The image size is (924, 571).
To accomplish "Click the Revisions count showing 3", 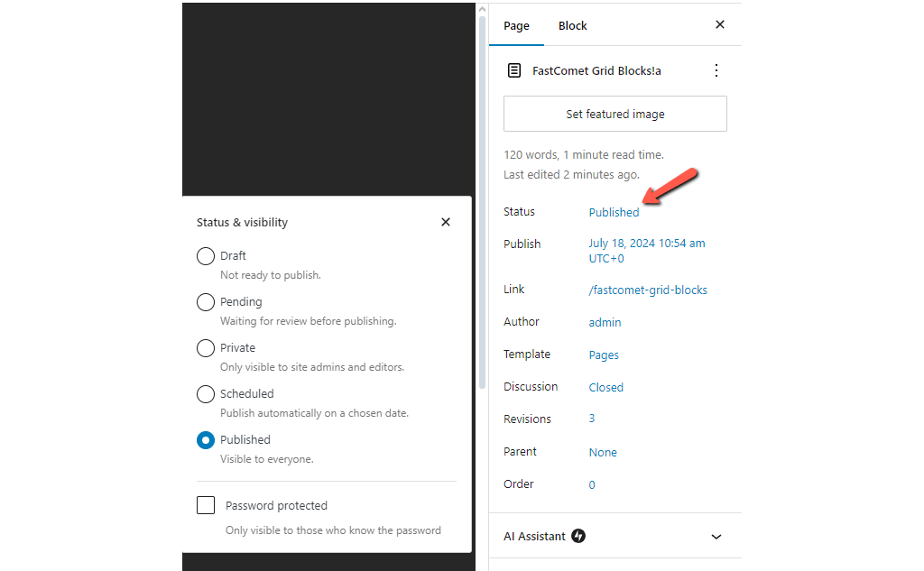I will (591, 419).
